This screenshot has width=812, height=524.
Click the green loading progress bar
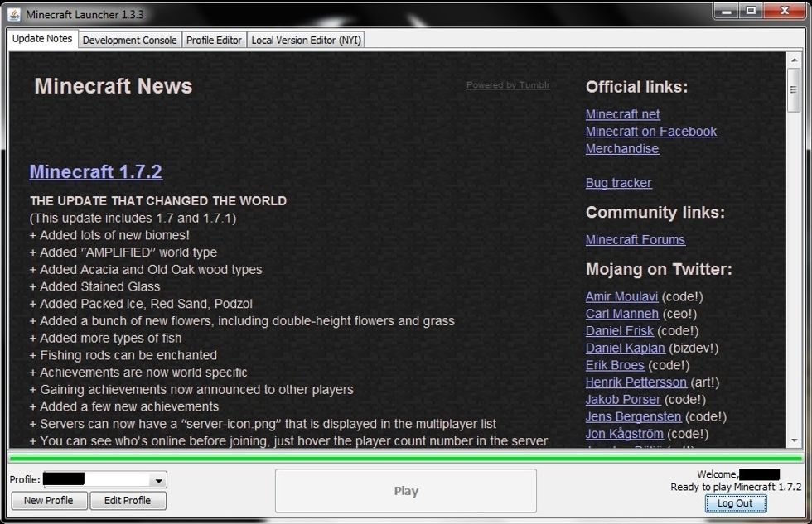coord(405,457)
